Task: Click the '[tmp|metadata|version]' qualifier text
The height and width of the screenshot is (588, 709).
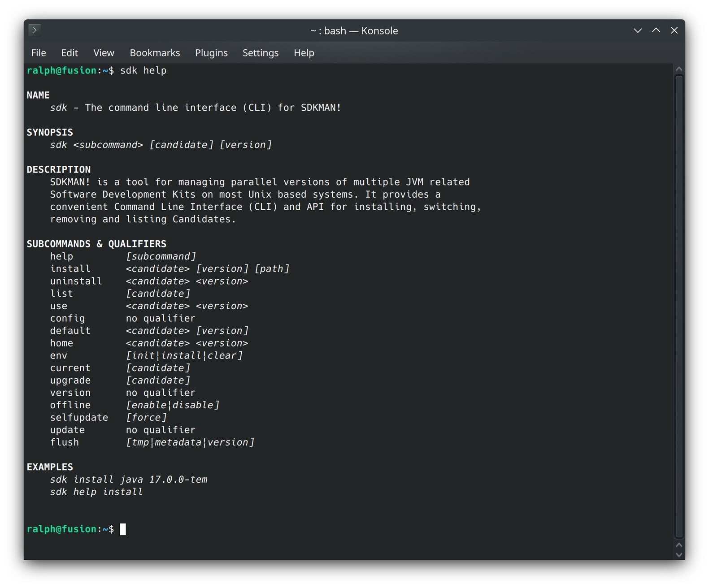Action: tap(190, 442)
